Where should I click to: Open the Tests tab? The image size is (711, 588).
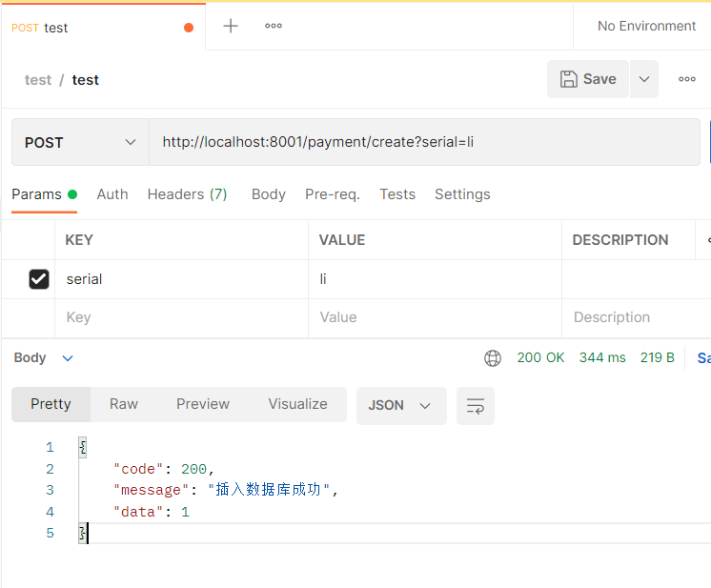click(397, 194)
